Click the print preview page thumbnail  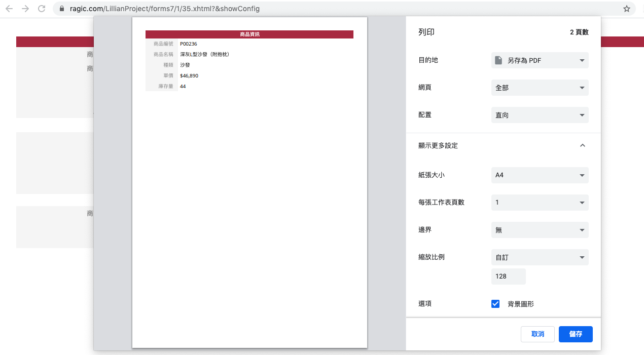click(249, 182)
